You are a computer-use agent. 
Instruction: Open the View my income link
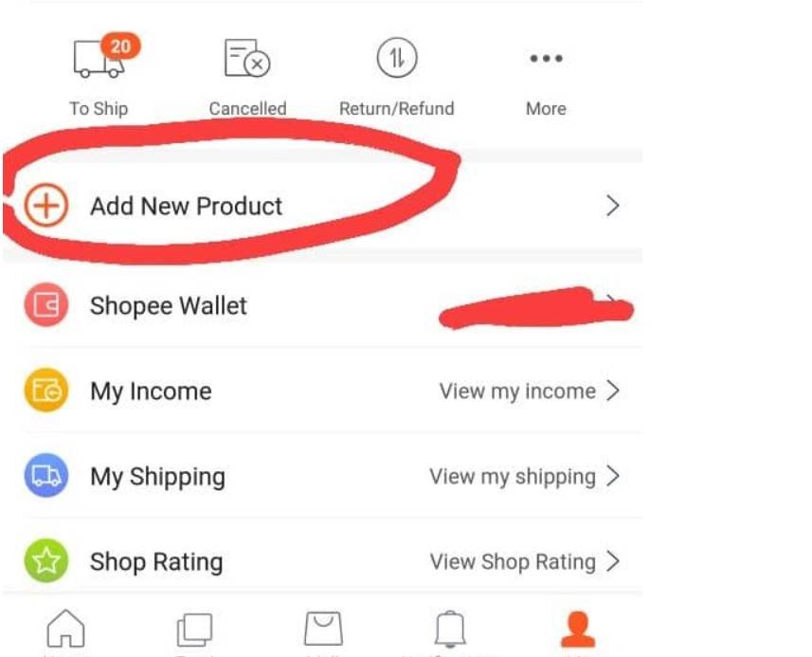click(517, 392)
